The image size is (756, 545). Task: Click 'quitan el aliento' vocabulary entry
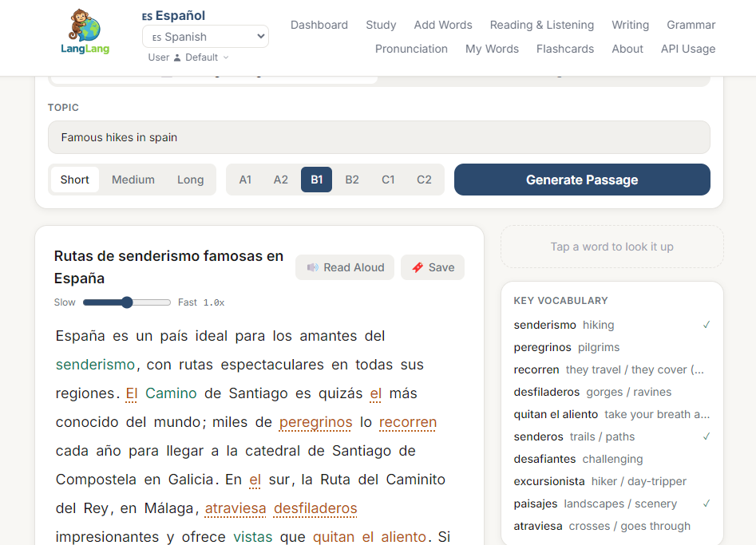612,414
